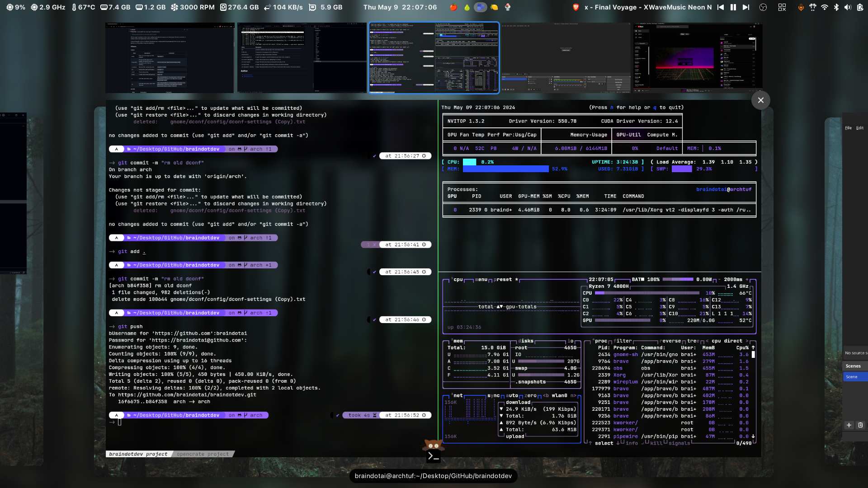Image resolution: width=868 pixels, height=488 pixels.
Task: Go to previous track in top bar
Action: (x=721, y=7)
